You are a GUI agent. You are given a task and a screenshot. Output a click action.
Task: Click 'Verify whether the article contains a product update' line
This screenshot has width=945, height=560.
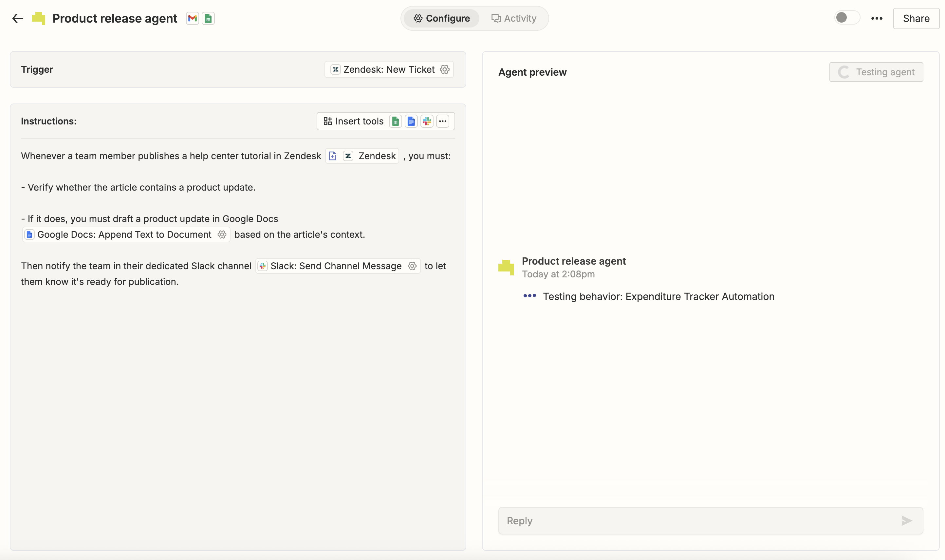coord(138,188)
